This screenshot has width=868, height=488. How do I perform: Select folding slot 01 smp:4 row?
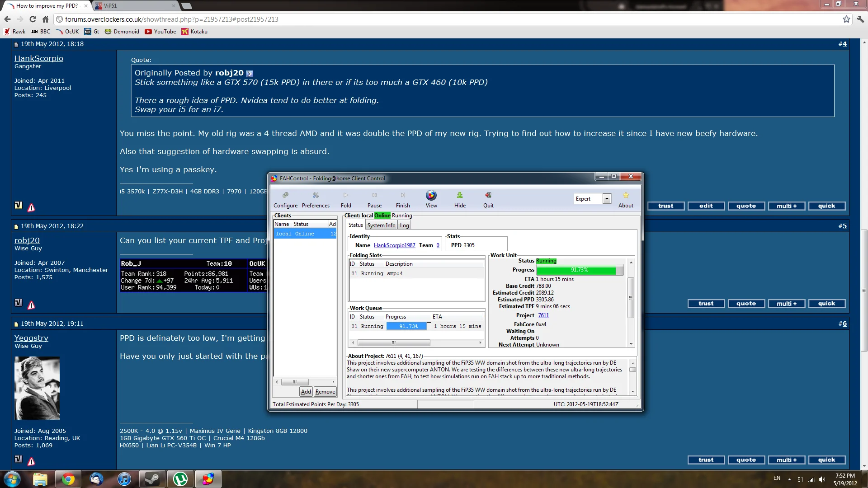click(x=416, y=273)
